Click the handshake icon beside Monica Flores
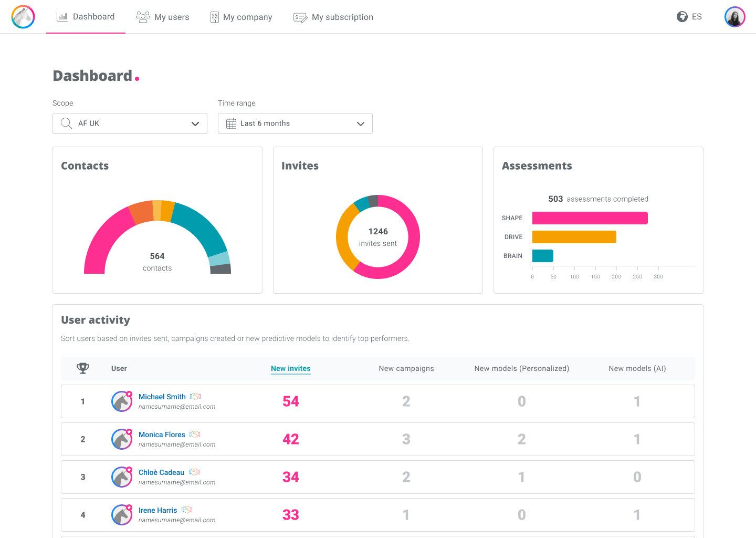The height and width of the screenshot is (538, 756). [195, 434]
